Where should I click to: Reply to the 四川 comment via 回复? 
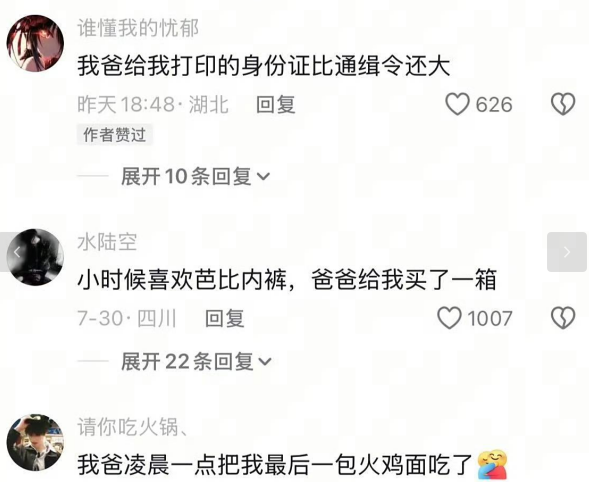[x=225, y=319]
